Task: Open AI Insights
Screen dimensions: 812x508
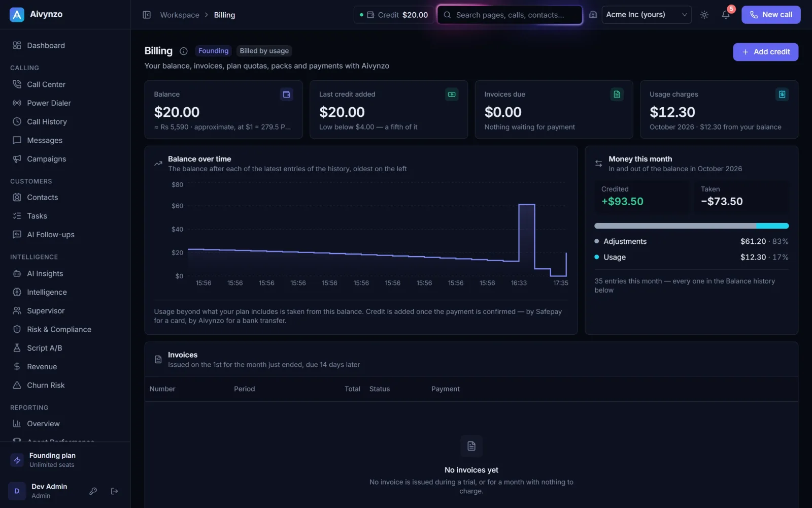Action: 65,273
